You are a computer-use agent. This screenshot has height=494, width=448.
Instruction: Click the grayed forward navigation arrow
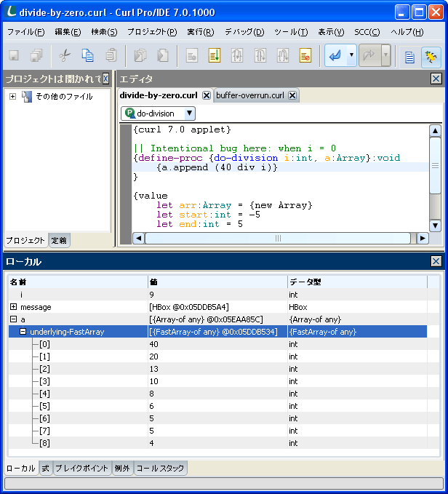click(369, 56)
